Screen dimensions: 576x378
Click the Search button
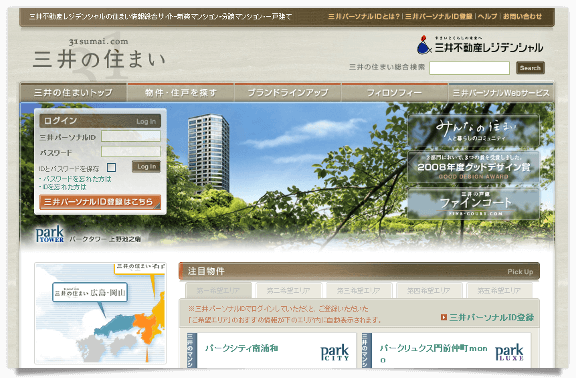[530, 68]
